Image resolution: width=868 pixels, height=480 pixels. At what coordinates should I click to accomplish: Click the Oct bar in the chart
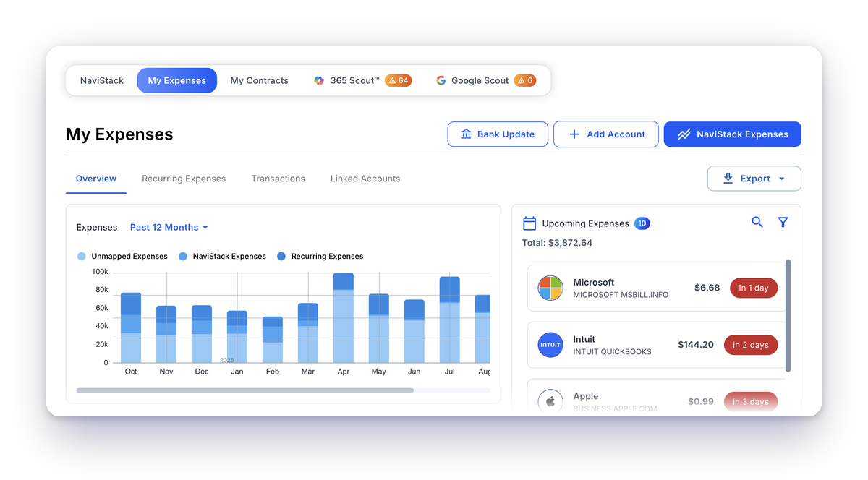(131, 327)
